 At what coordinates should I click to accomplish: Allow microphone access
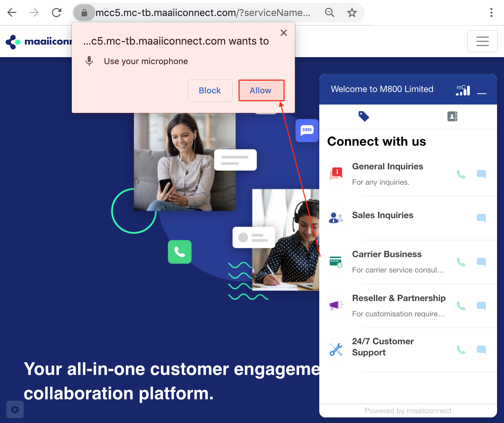click(x=261, y=91)
